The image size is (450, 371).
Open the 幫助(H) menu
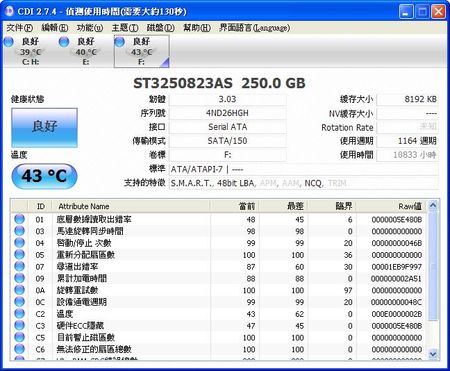pos(197,28)
